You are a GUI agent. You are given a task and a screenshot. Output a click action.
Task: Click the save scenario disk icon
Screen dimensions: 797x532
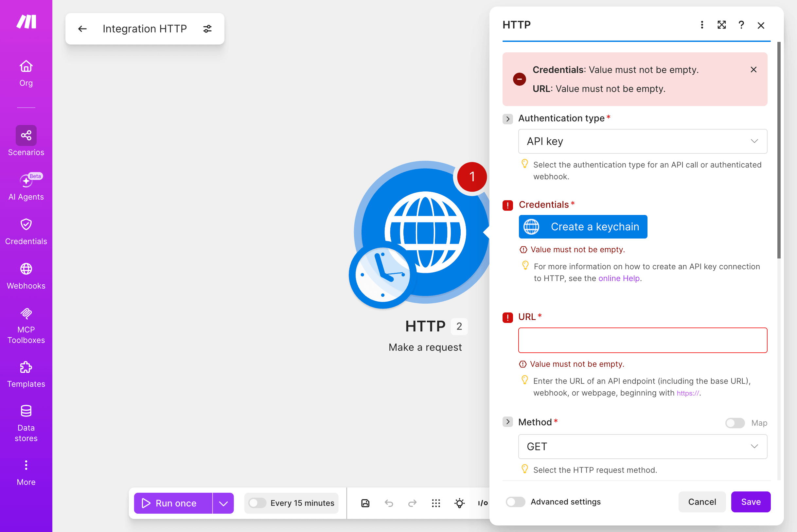coord(365,503)
